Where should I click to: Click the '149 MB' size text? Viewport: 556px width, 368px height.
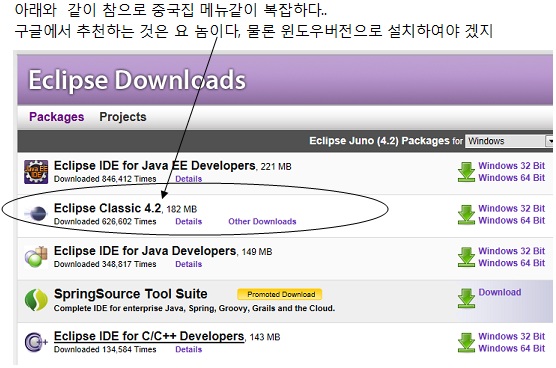(x=257, y=252)
